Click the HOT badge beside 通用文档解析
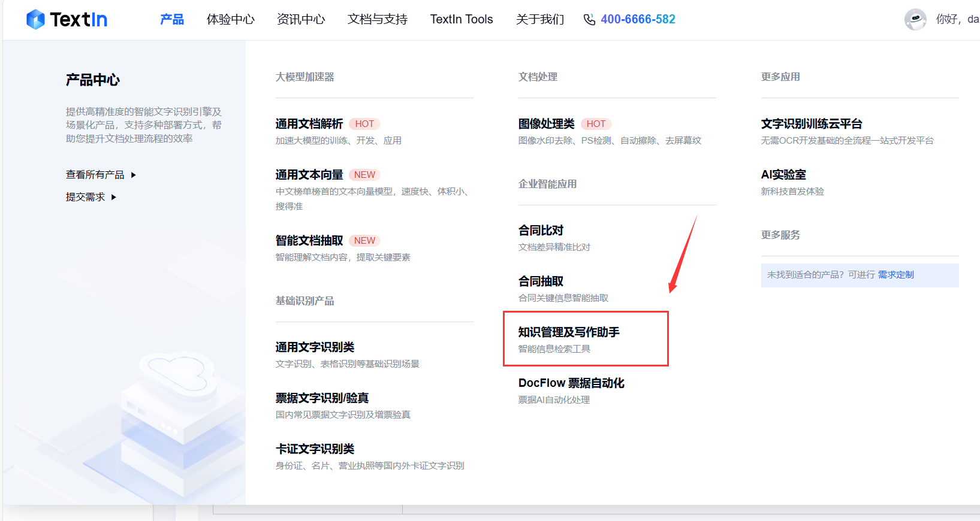 coord(364,124)
